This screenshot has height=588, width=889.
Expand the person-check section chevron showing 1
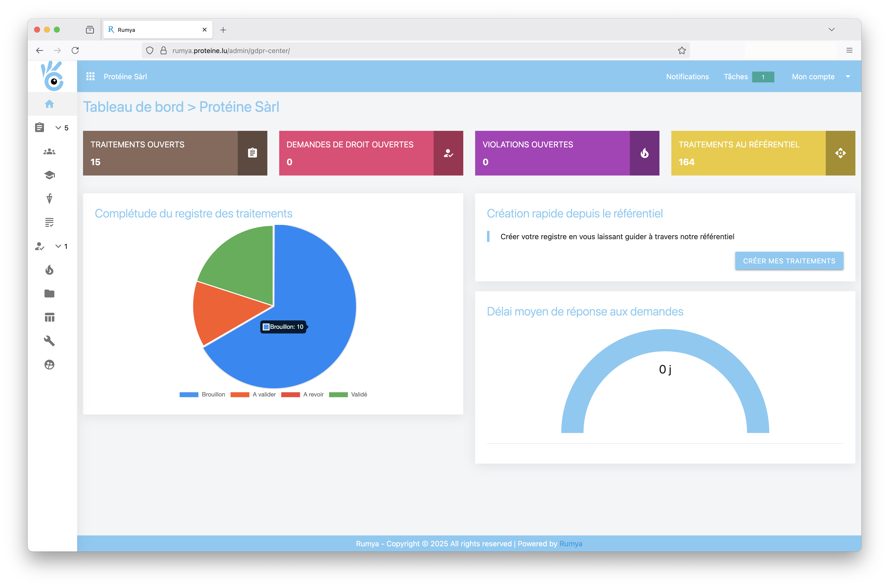[x=58, y=246]
